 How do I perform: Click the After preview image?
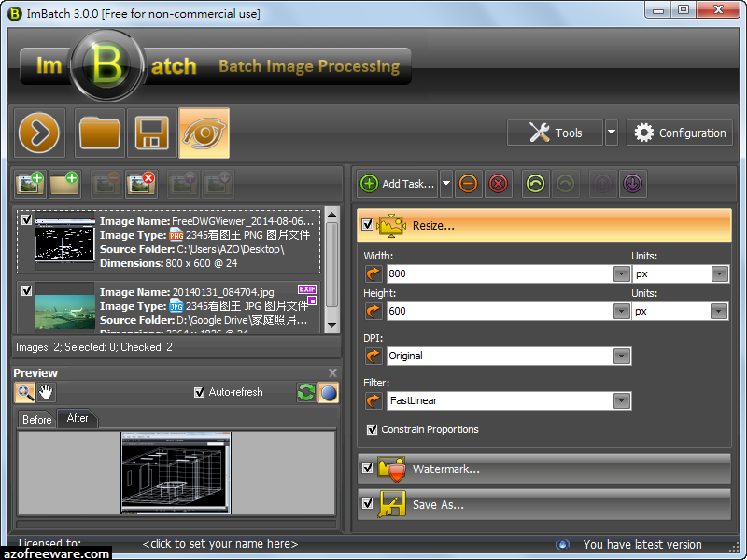(x=176, y=473)
